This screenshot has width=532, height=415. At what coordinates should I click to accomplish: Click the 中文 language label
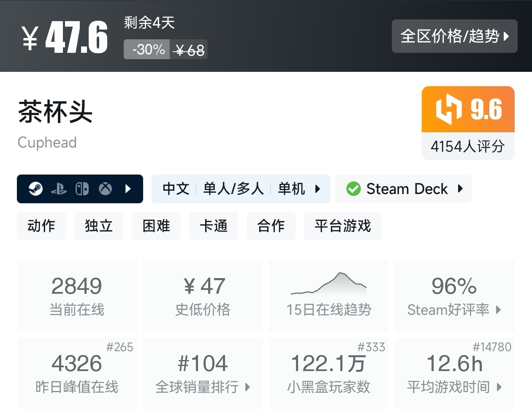point(176,188)
